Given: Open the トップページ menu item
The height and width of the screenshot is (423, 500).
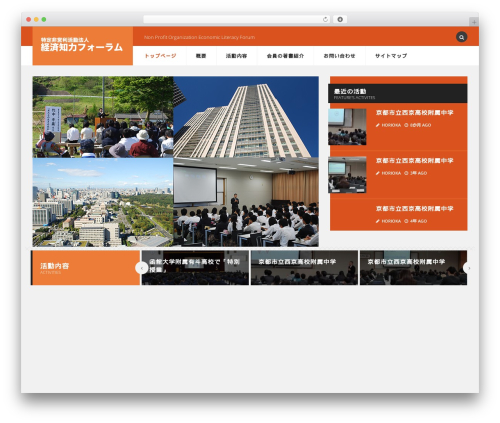Looking at the screenshot, I should click(x=160, y=56).
